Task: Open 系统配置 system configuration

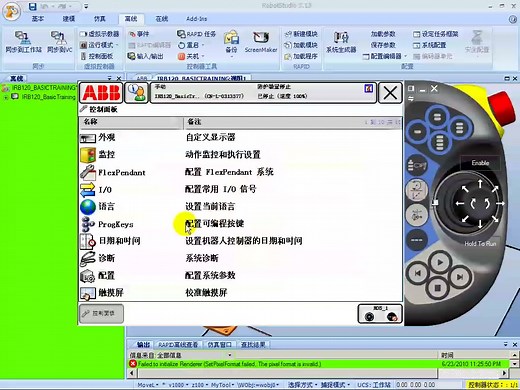Action: [430, 45]
